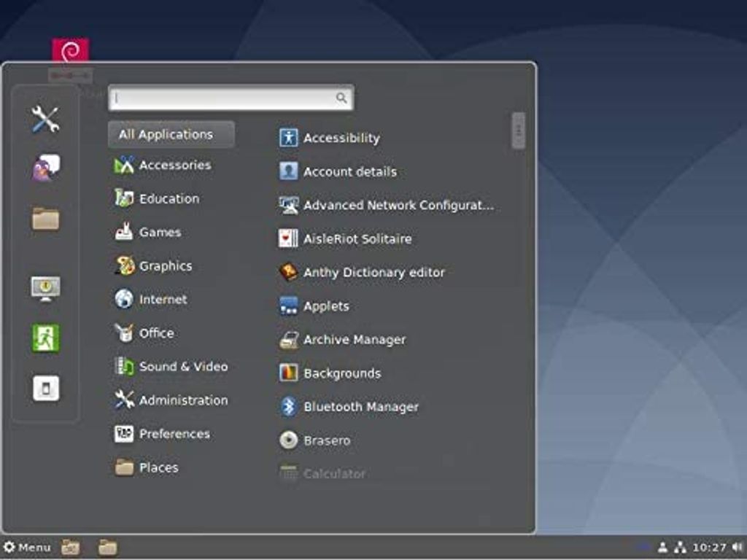
Task: Select the Preferences category
Action: 174,434
